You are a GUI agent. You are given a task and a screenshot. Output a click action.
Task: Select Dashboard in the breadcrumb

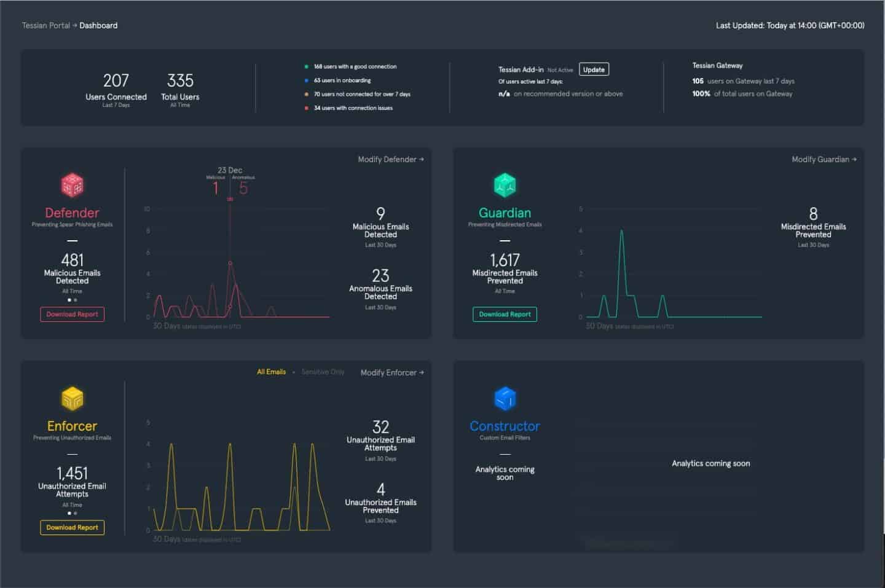[x=98, y=25]
